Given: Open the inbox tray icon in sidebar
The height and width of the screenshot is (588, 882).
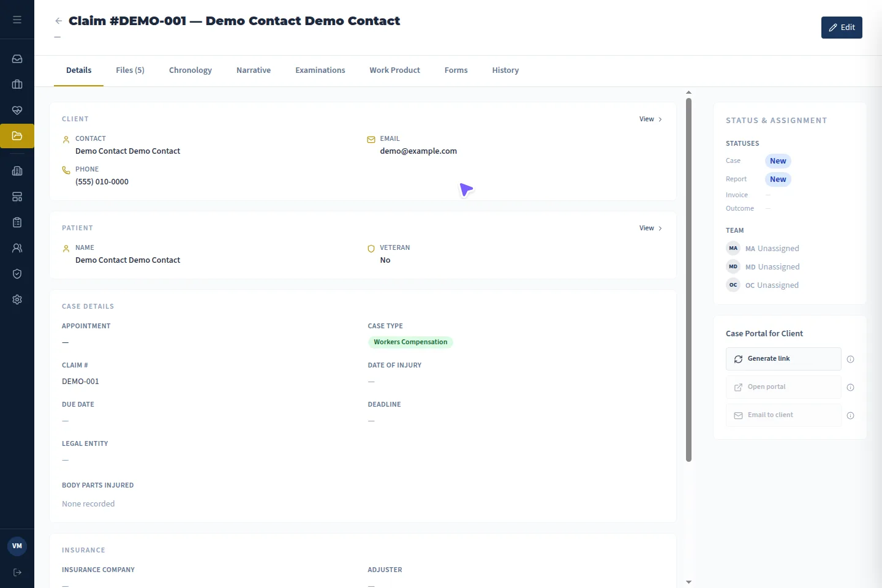Looking at the screenshot, I should tap(17, 59).
